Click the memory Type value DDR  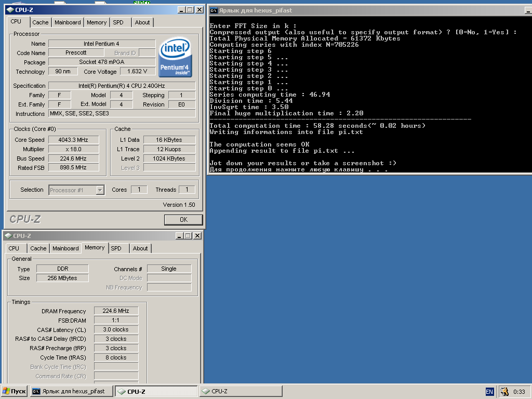click(x=62, y=269)
